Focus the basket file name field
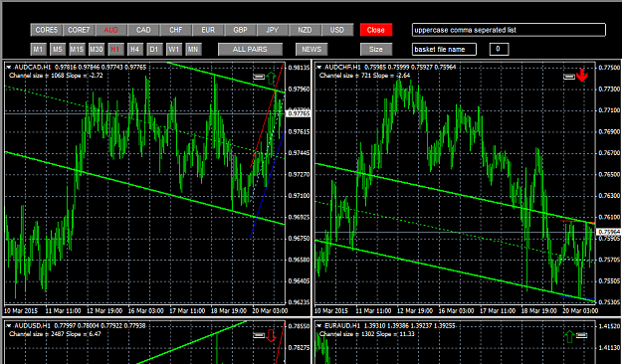The width and height of the screenshot is (622, 364). [x=444, y=49]
